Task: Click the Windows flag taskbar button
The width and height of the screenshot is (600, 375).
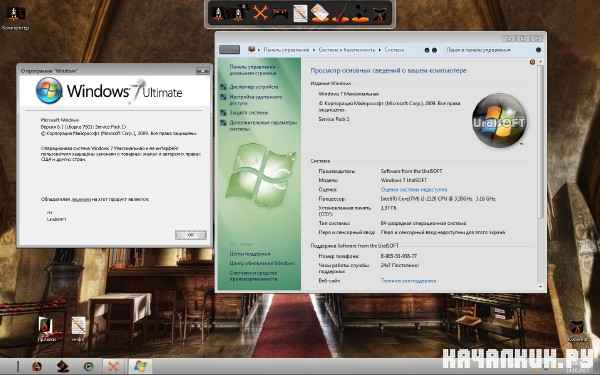Action: pyautogui.click(x=140, y=366)
